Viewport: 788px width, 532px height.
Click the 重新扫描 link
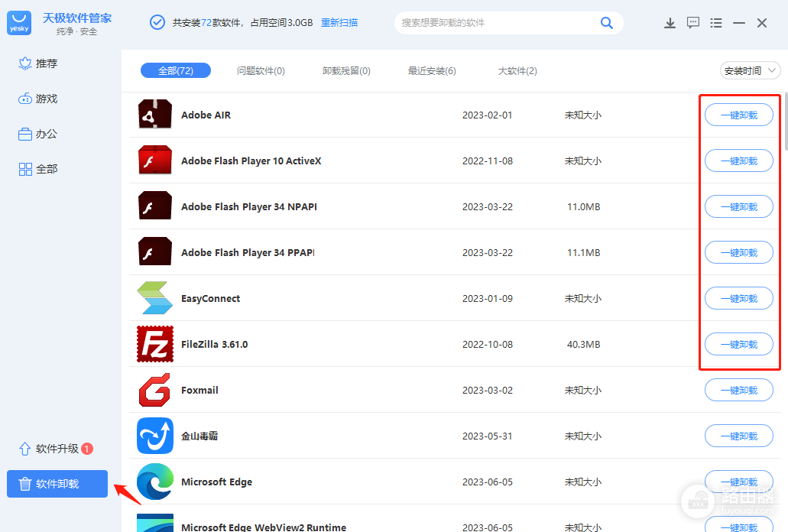coord(339,23)
